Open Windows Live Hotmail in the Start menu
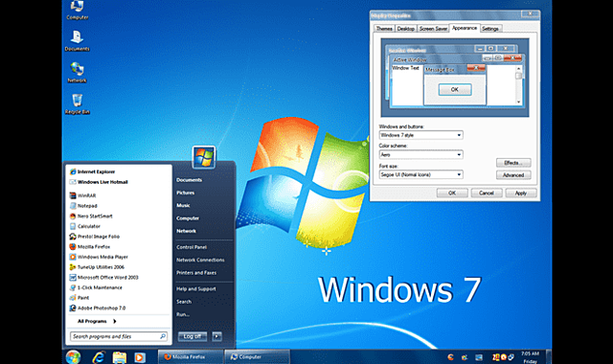Image resolution: width=613 pixels, height=364 pixels. [99, 182]
